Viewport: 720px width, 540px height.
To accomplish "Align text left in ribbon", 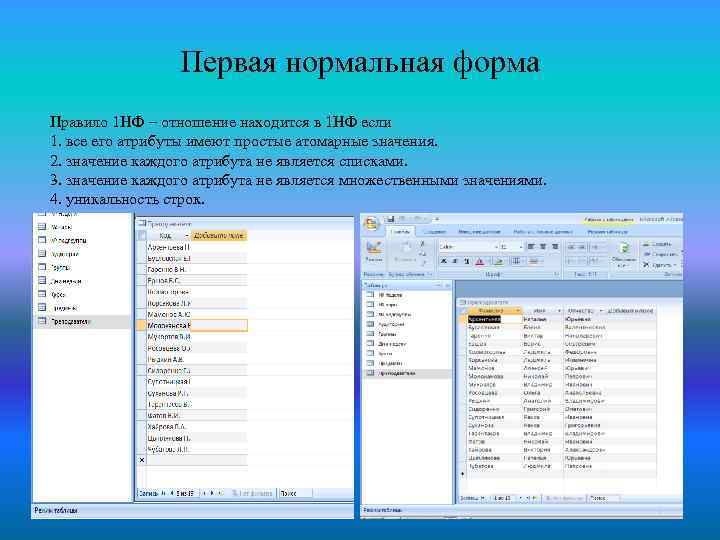I will point(531,247).
